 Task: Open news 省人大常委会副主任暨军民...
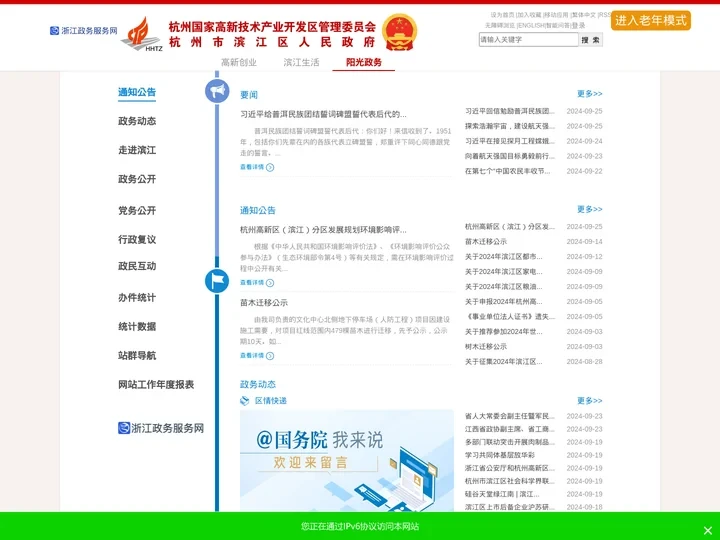tap(510, 416)
